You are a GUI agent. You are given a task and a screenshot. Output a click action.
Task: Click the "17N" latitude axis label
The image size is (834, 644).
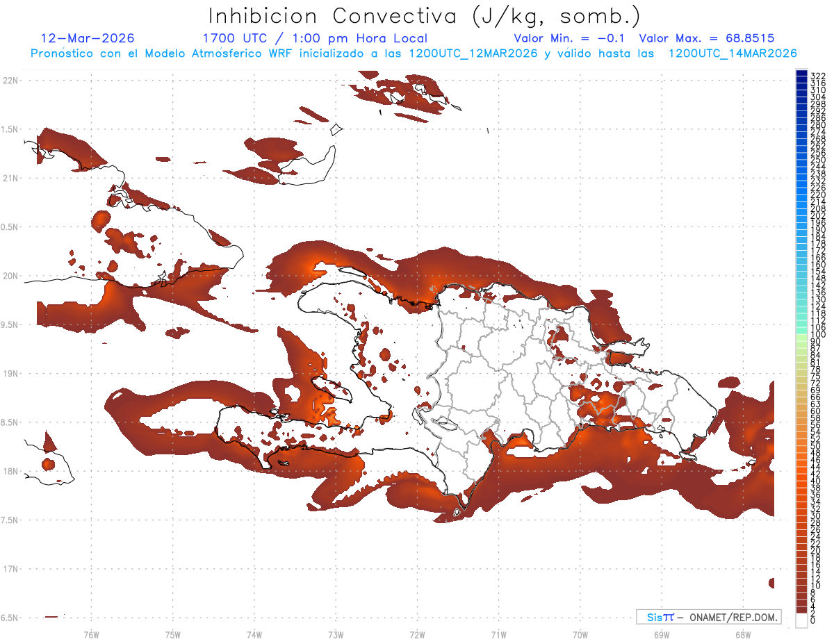coord(10,569)
